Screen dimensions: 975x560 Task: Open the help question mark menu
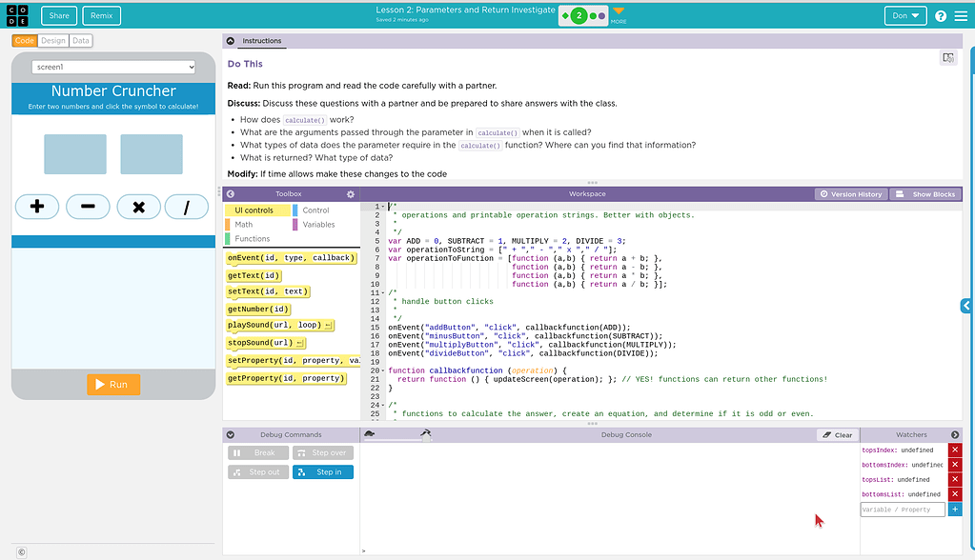(x=941, y=16)
